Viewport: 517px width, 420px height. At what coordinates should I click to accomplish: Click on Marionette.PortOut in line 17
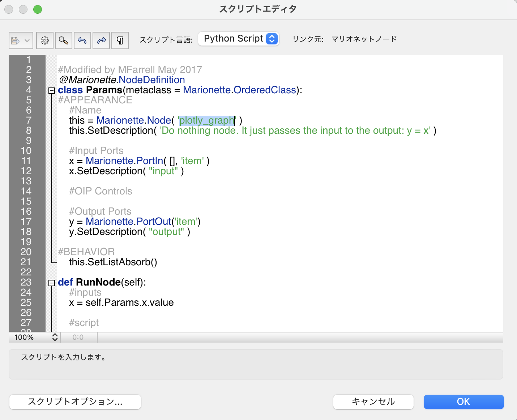[128, 222]
